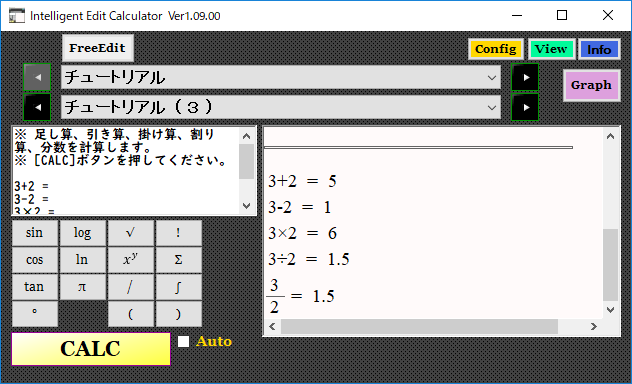Click the fraction 3/2 = 1.5 result
632x384 pixels.
[x=301, y=296]
